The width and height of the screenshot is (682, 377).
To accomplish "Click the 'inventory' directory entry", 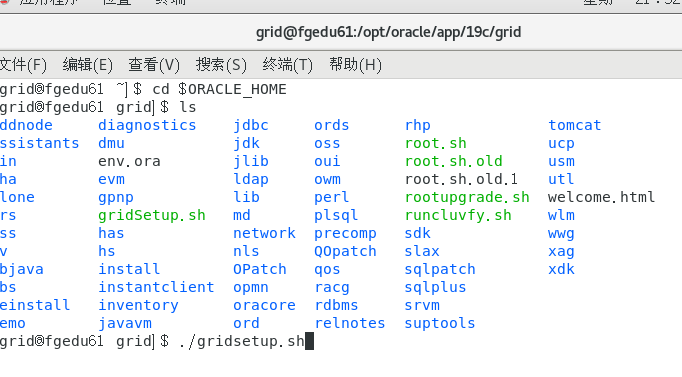I will (x=138, y=306).
